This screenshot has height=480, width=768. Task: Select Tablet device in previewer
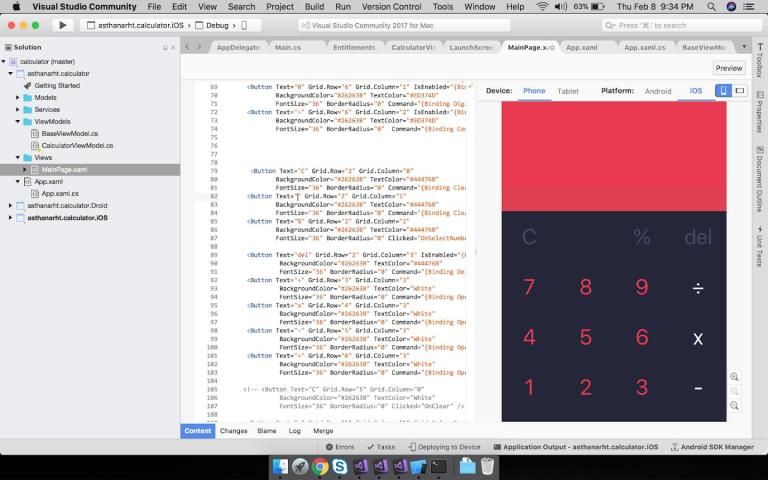(567, 91)
